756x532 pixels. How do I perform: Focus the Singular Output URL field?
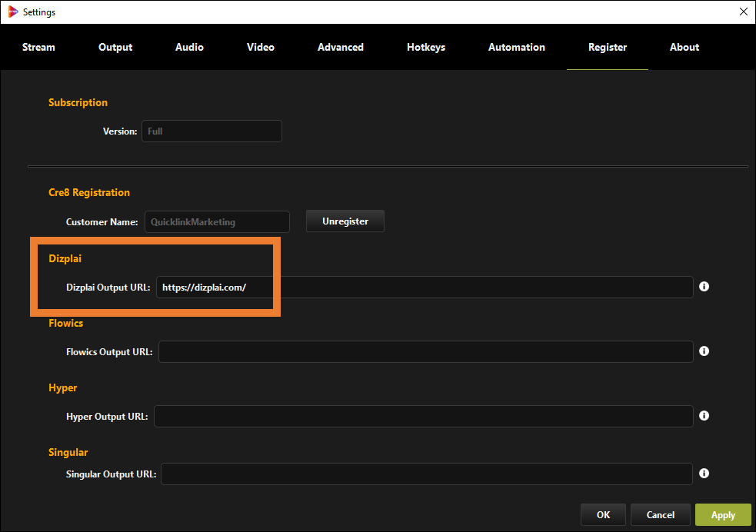[427, 474]
